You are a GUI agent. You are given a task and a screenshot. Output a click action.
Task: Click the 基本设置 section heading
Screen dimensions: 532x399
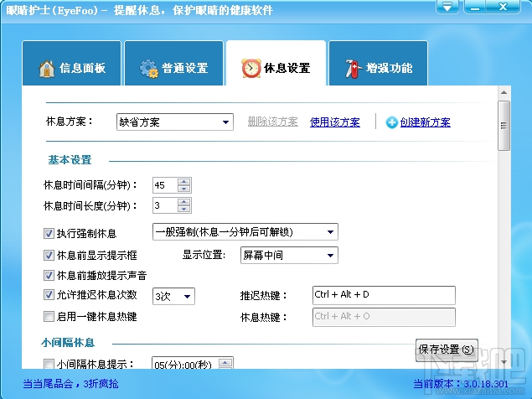point(70,160)
